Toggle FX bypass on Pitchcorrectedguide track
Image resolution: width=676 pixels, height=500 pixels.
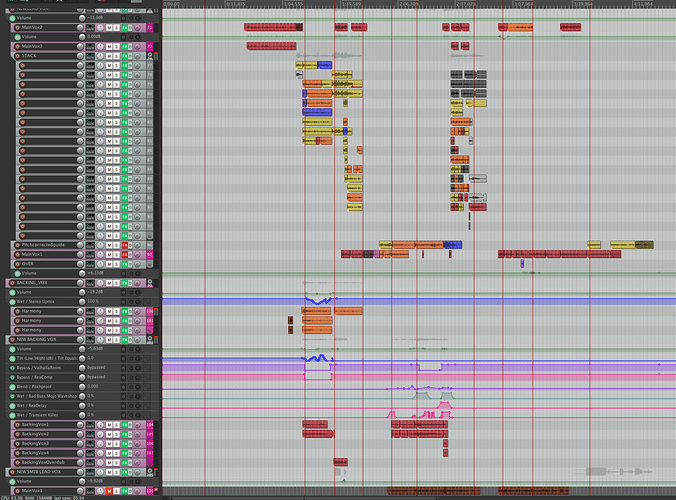tap(130, 245)
